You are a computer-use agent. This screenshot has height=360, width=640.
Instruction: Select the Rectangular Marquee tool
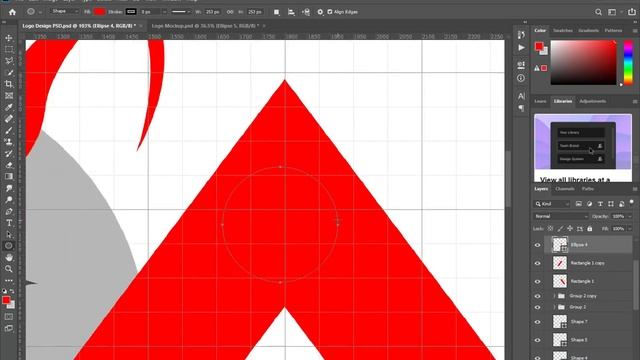tap(9, 49)
